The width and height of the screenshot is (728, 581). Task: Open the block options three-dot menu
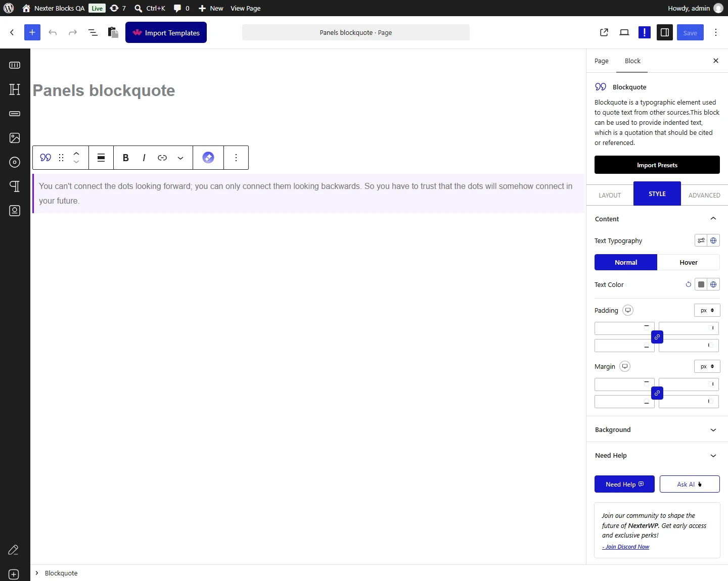(236, 158)
